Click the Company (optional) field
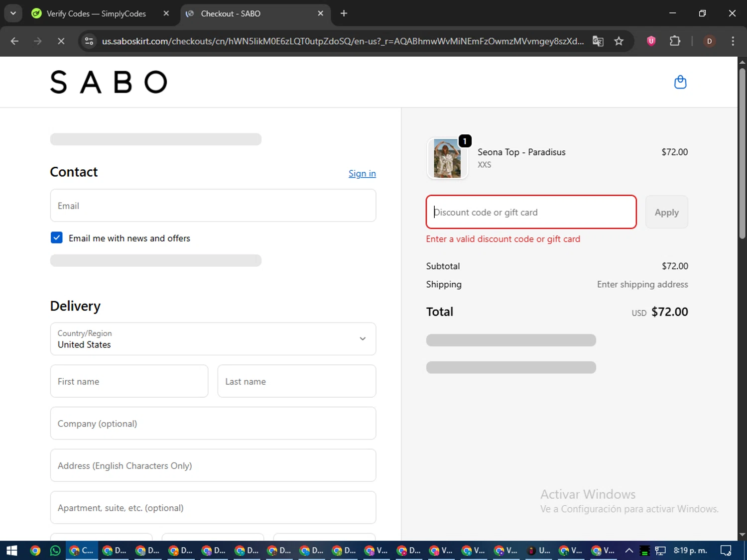 [x=213, y=424]
